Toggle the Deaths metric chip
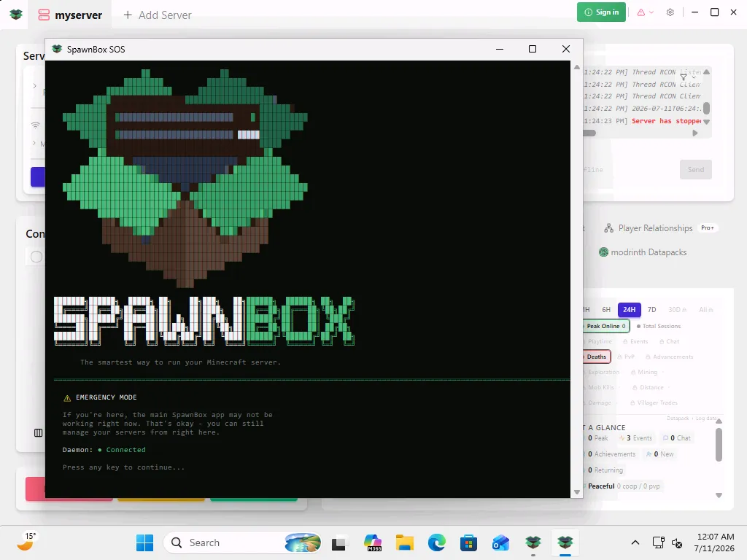This screenshot has width=747, height=560. tap(596, 357)
